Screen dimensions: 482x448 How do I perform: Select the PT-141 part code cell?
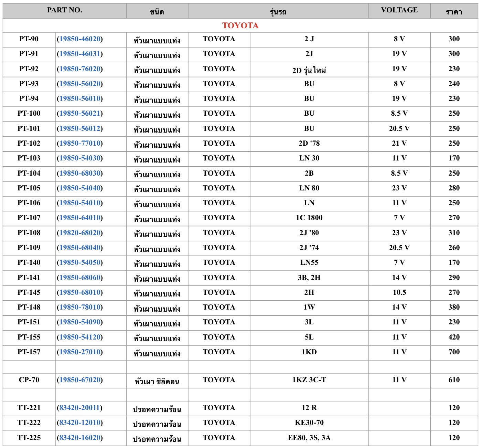coord(29,278)
